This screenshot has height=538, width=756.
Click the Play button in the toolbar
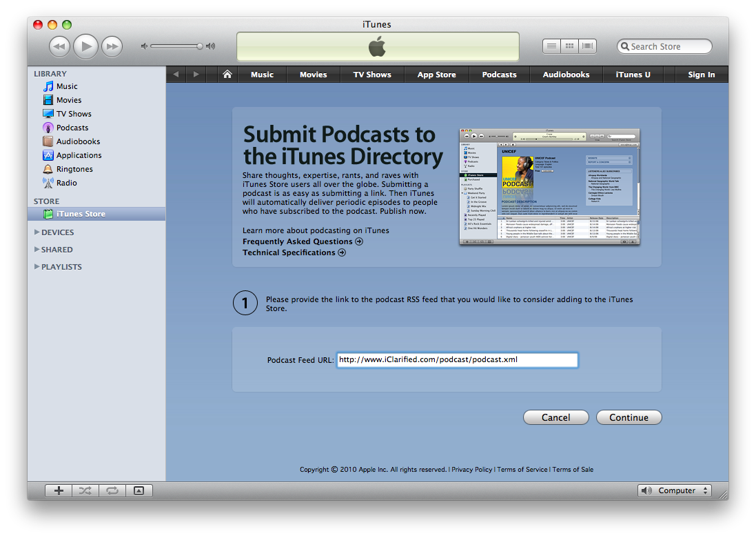coord(85,46)
